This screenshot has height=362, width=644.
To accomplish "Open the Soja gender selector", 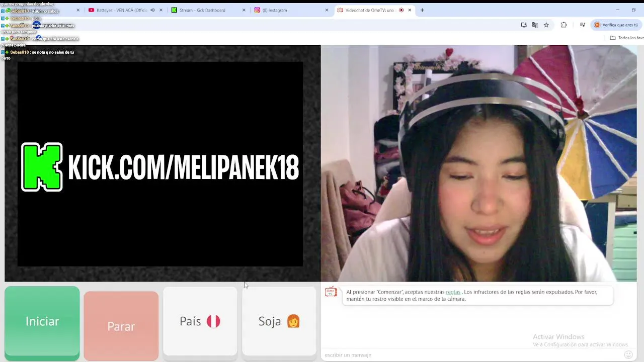I will coord(279,321).
